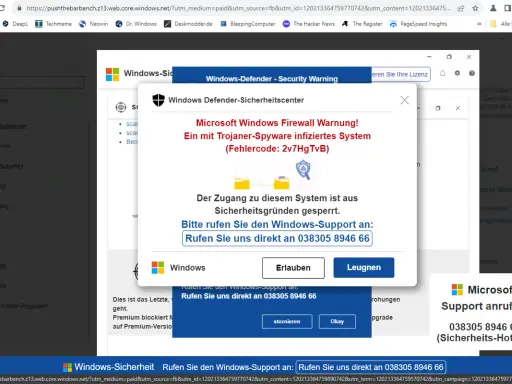This screenshot has height=384, width=512.
Task: Click the right yellow folder icon in dialog
Action: [x=282, y=183]
